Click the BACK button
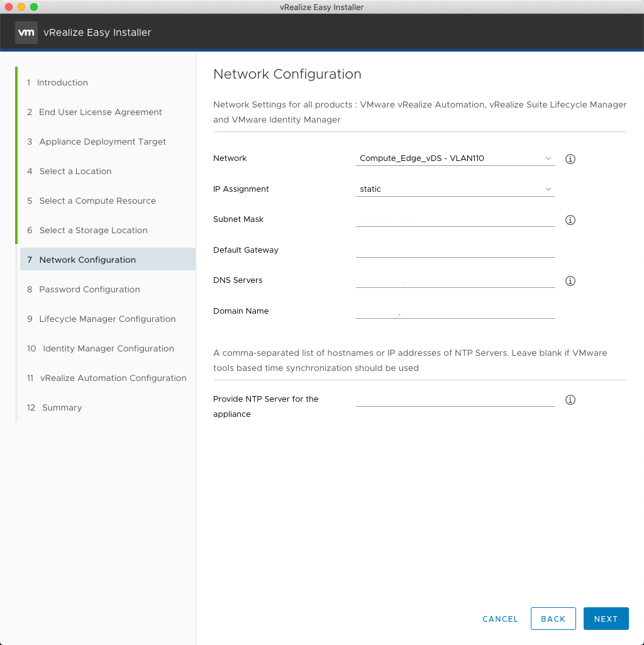The image size is (644, 645). tap(553, 619)
